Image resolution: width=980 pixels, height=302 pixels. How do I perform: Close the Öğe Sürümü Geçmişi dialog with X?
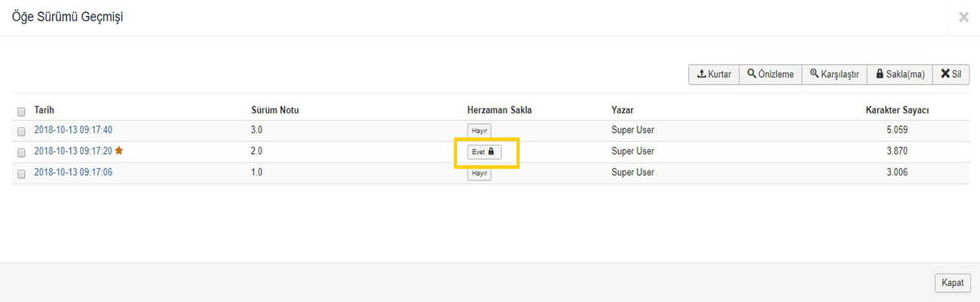pyautogui.click(x=963, y=17)
